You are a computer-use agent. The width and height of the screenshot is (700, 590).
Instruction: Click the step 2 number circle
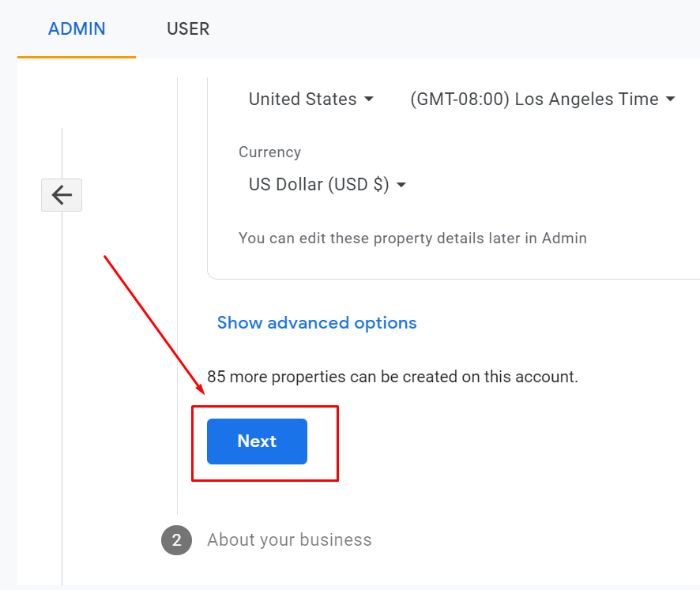177,540
